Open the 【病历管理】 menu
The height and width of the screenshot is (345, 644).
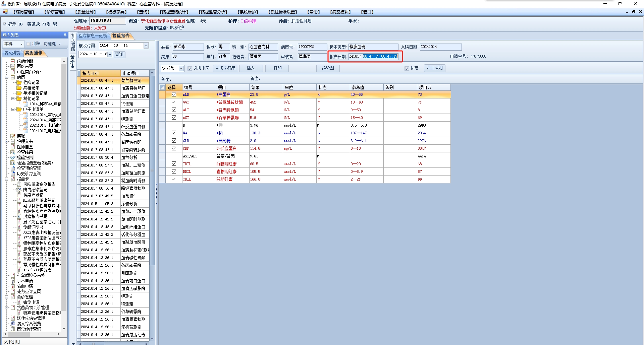click(24, 12)
